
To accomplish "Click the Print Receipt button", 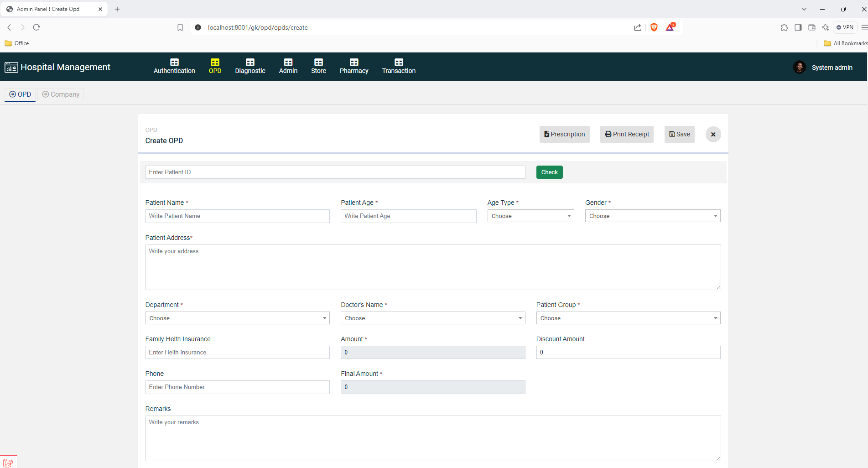I will point(627,134).
